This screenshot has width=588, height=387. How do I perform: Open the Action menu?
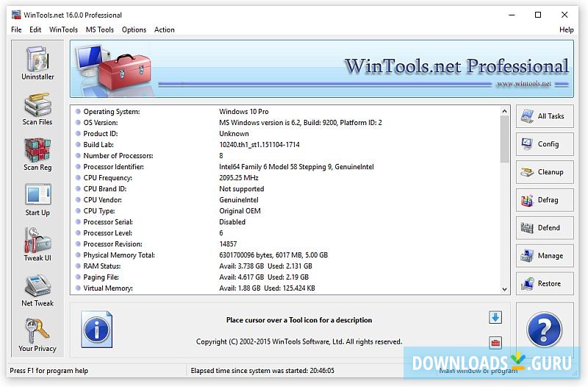[x=164, y=29]
